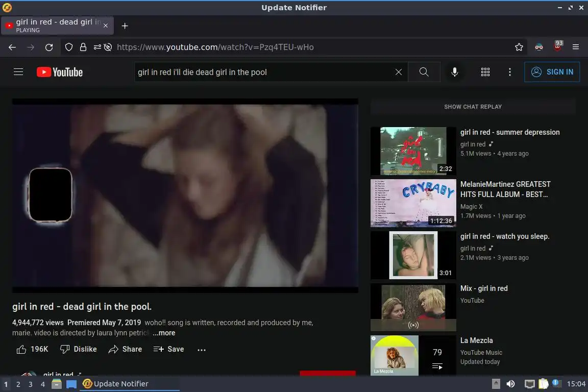Open the summer depression video thumbnail

pyautogui.click(x=413, y=151)
